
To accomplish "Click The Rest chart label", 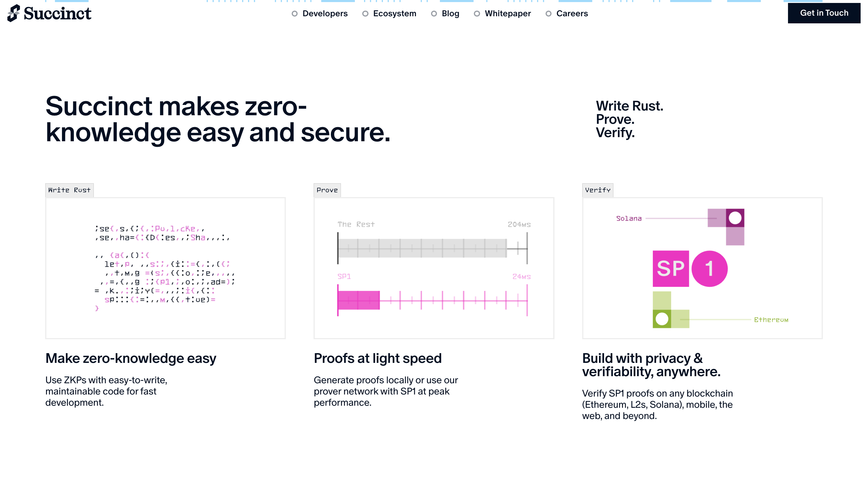I will [356, 224].
